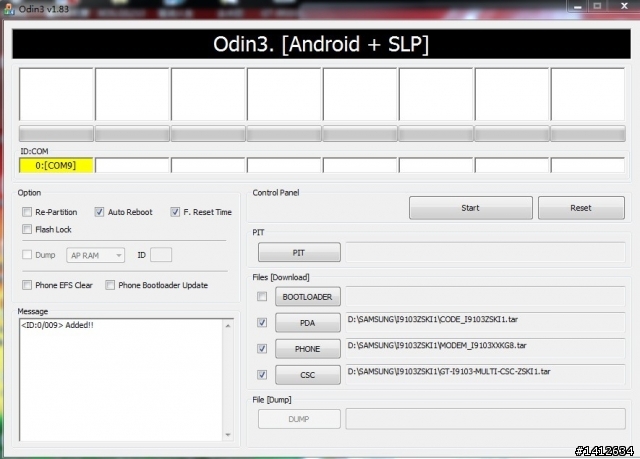The height and width of the screenshot is (459, 640).
Task: Click the MODEM_I9103XXKG8.tar path field
Action: [485, 349]
